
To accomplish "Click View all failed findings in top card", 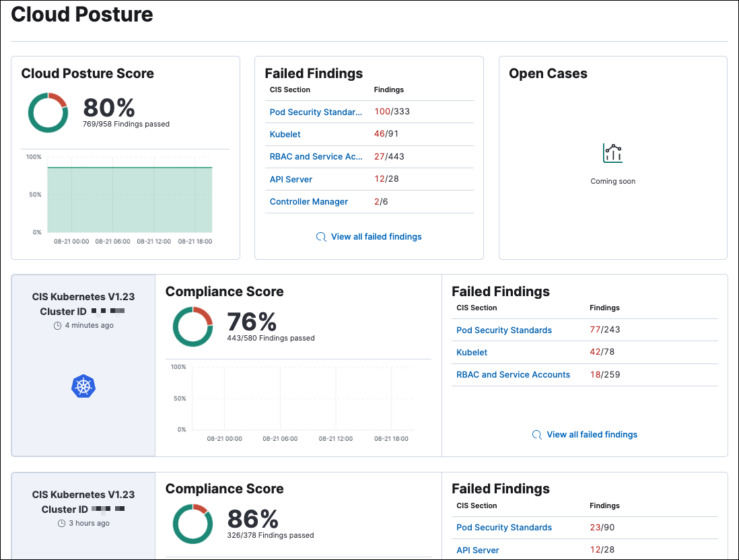I will click(376, 236).
